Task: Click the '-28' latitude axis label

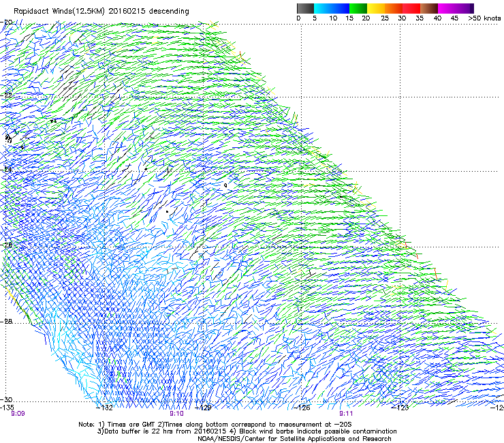Action: tap(6, 322)
